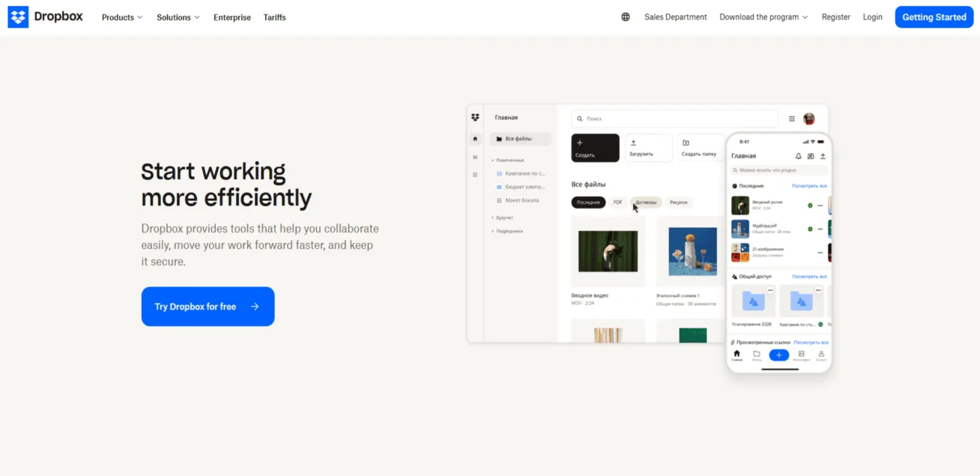Open the Enterprise page
980x476 pixels.
point(232,17)
